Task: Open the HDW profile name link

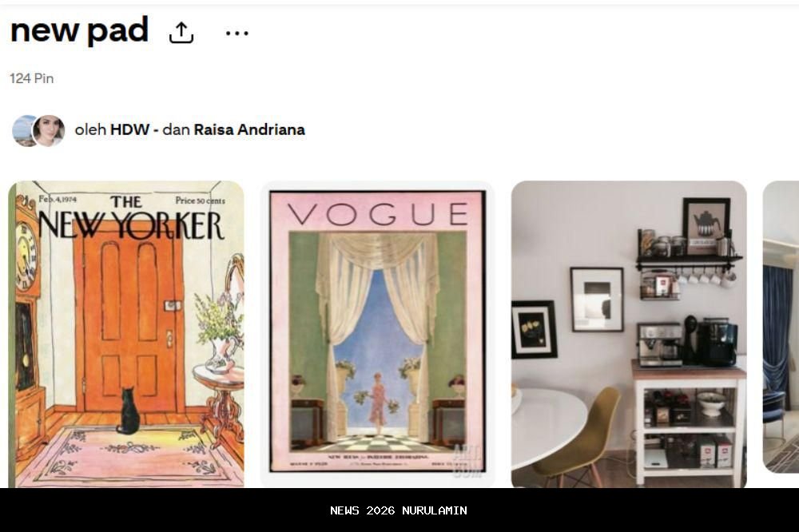Action: pyautogui.click(x=130, y=129)
